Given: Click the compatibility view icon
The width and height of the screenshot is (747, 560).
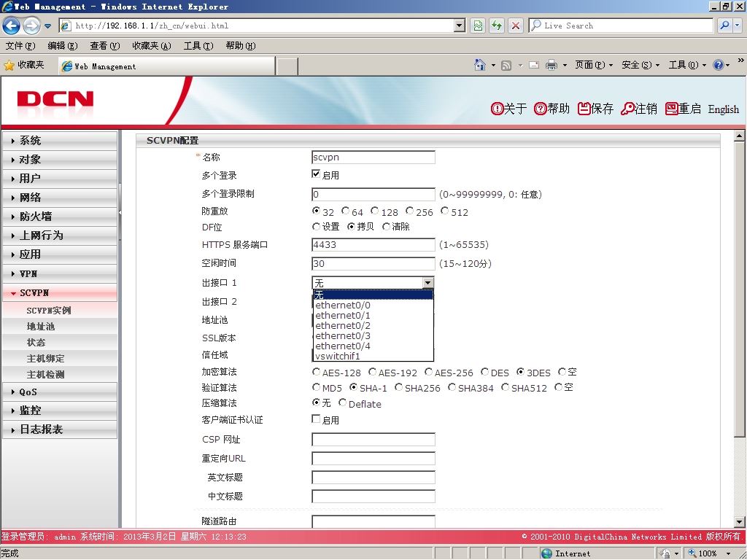Looking at the screenshot, I should [477, 26].
